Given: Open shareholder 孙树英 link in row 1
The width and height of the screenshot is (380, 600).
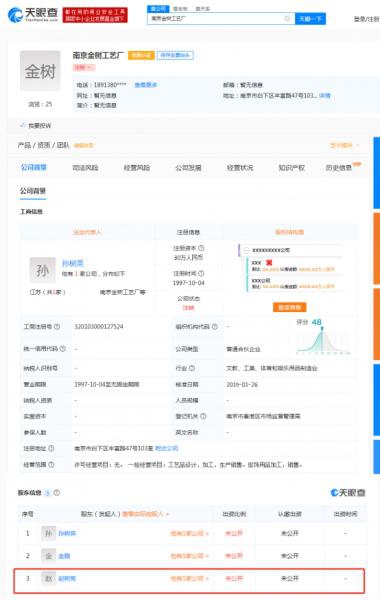Looking at the screenshot, I should [x=67, y=533].
